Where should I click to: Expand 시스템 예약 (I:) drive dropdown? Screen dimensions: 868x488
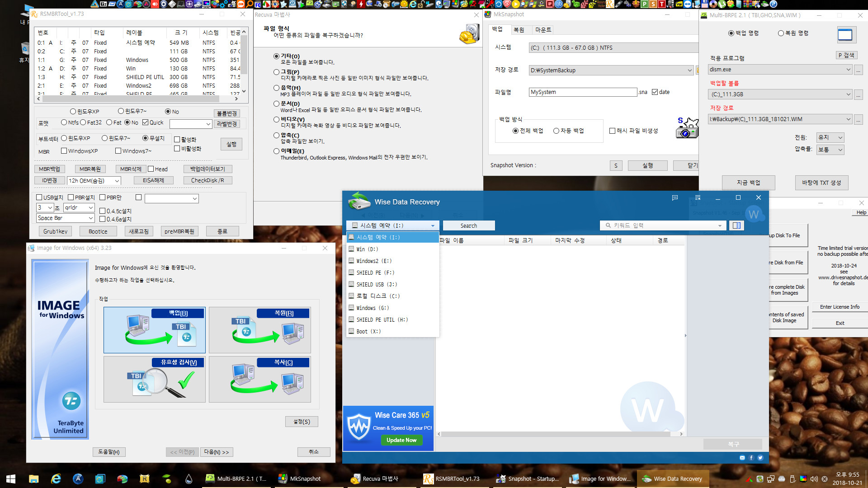433,225
